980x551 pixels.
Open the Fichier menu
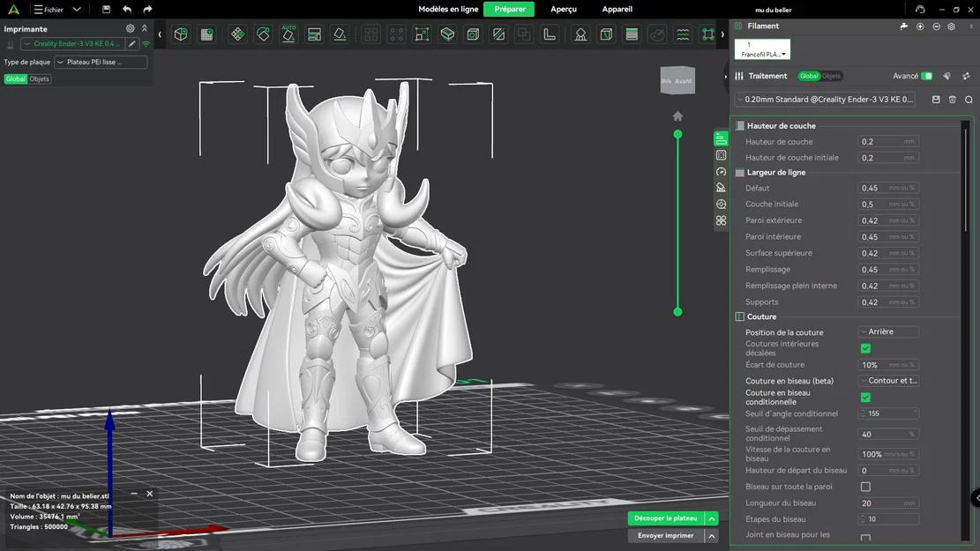click(49, 10)
